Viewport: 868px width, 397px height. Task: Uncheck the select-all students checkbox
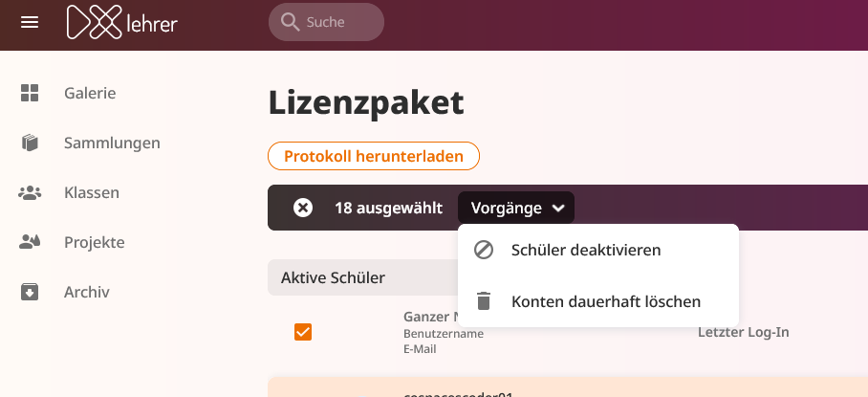303,332
